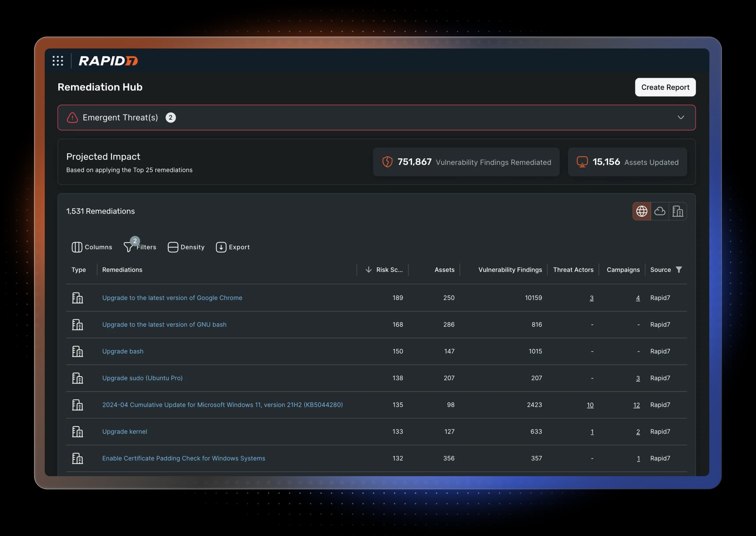Viewport: 756px width, 536px height.
Task: Click the building icon in GNU bash row
Action: click(x=77, y=324)
